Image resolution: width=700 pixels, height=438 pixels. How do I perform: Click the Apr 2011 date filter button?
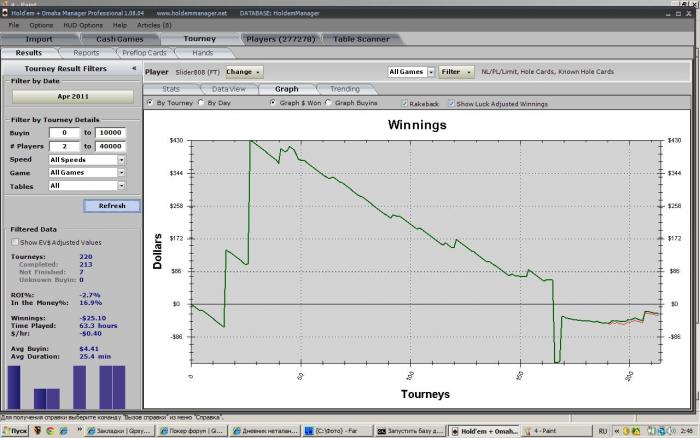pos(73,96)
